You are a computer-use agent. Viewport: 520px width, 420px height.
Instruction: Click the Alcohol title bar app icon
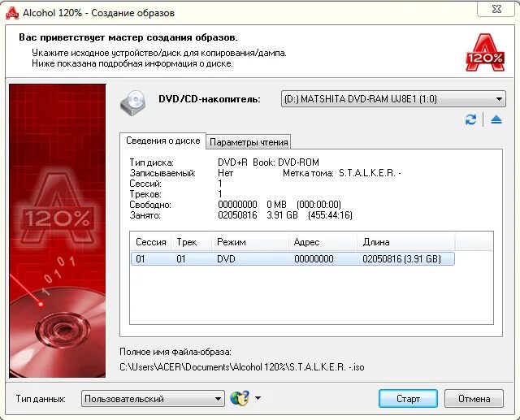tap(12, 13)
